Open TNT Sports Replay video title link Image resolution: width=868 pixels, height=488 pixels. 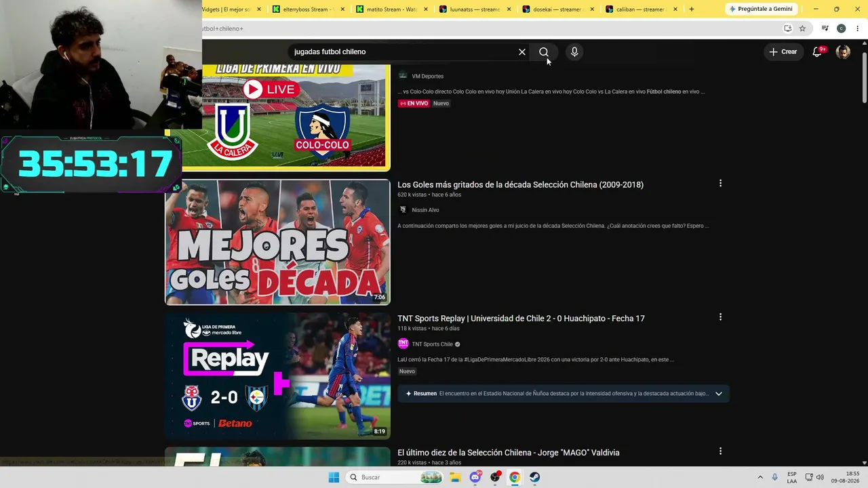pos(521,319)
